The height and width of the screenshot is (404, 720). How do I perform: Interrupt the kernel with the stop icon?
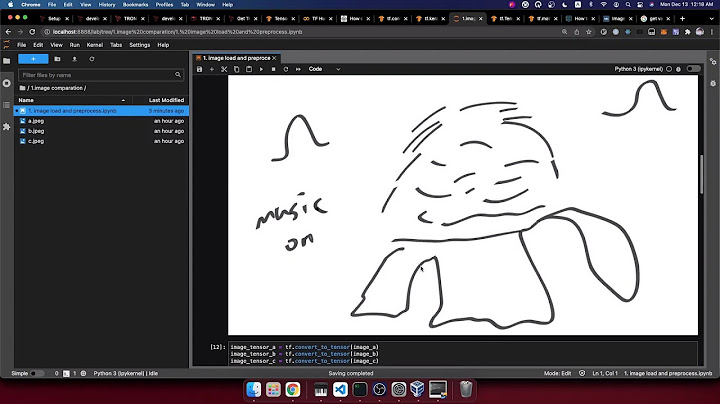[274, 69]
